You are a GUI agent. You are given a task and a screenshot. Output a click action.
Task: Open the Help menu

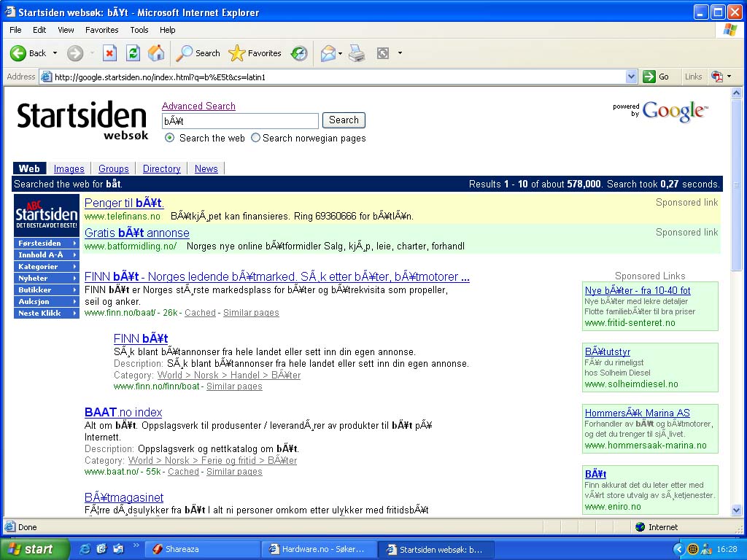[x=167, y=30]
